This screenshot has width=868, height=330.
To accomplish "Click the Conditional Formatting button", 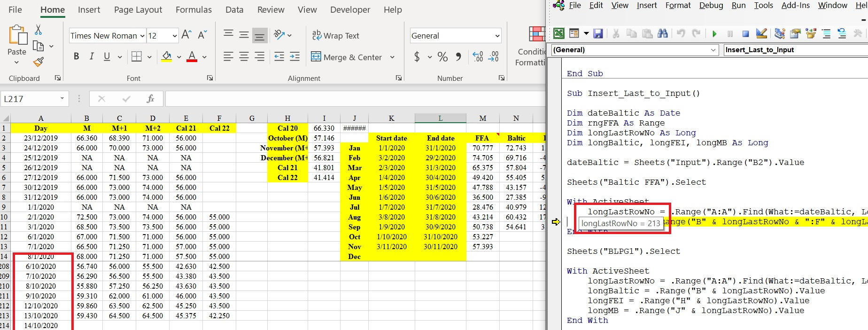I will (531, 47).
